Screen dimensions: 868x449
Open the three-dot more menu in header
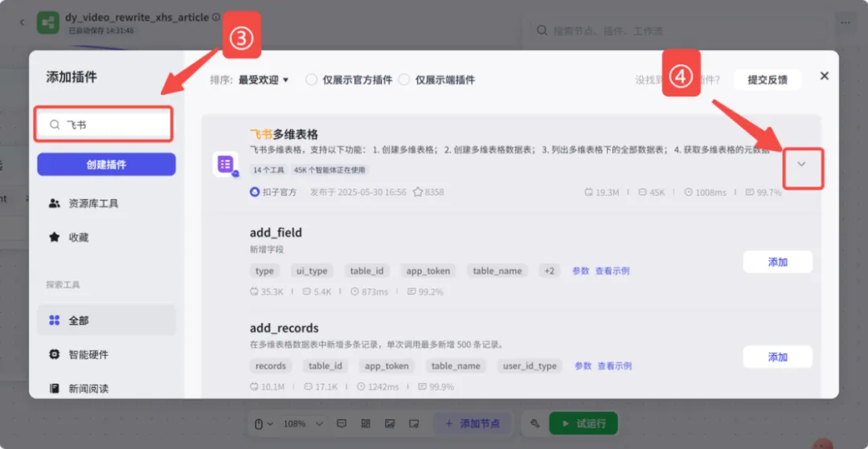(845, 22)
